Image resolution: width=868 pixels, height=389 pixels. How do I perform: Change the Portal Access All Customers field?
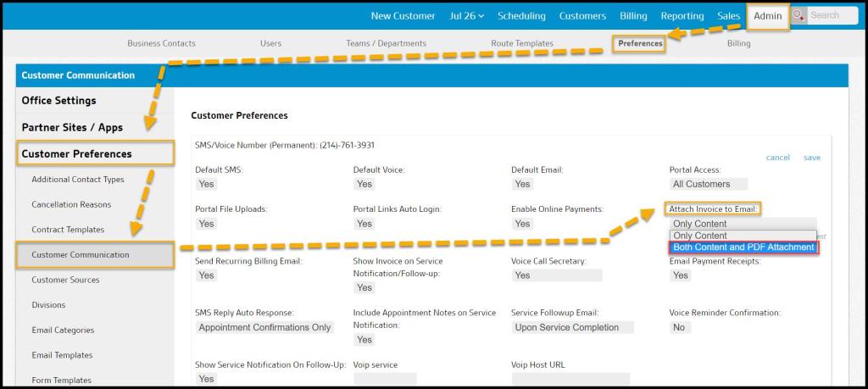pyautogui.click(x=708, y=184)
